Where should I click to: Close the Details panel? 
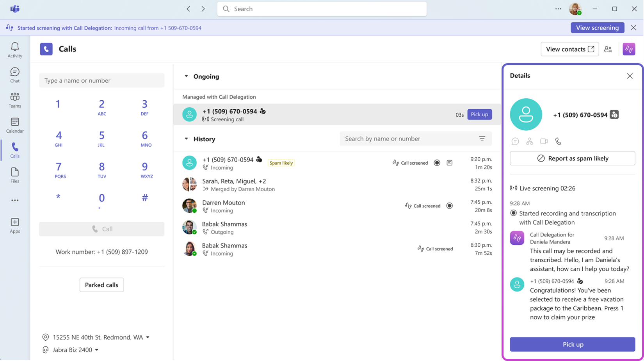point(630,76)
